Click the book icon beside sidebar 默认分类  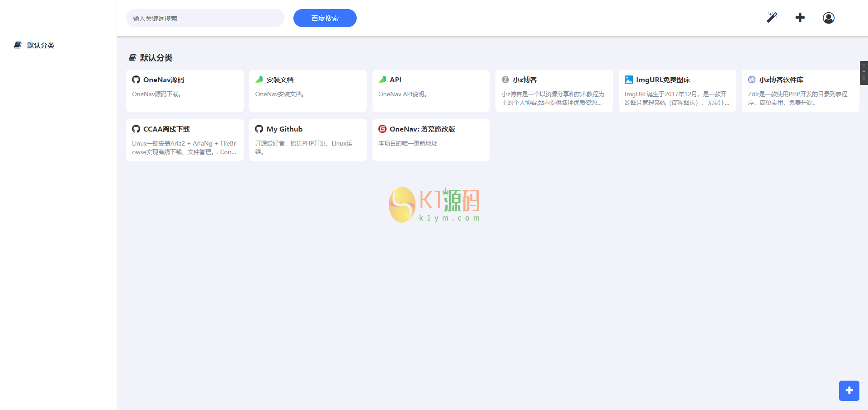coord(18,45)
